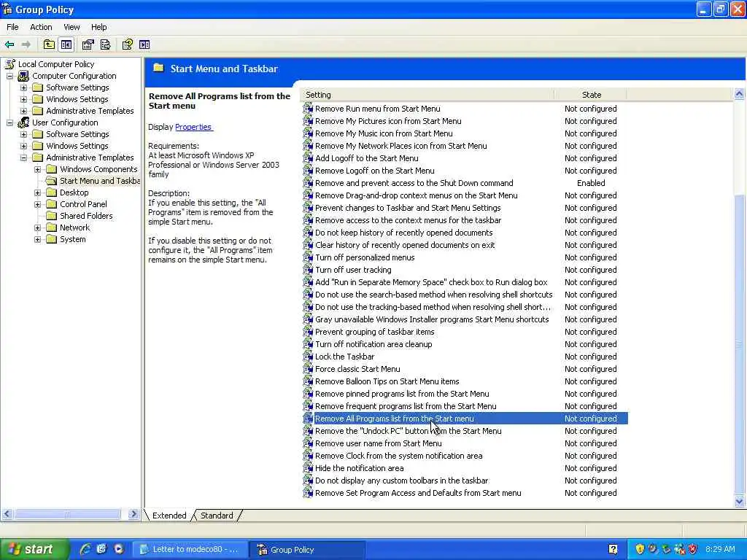Image resolution: width=747 pixels, height=560 pixels.
Task: Click the Group Policy taskbar button
Action: click(308, 549)
